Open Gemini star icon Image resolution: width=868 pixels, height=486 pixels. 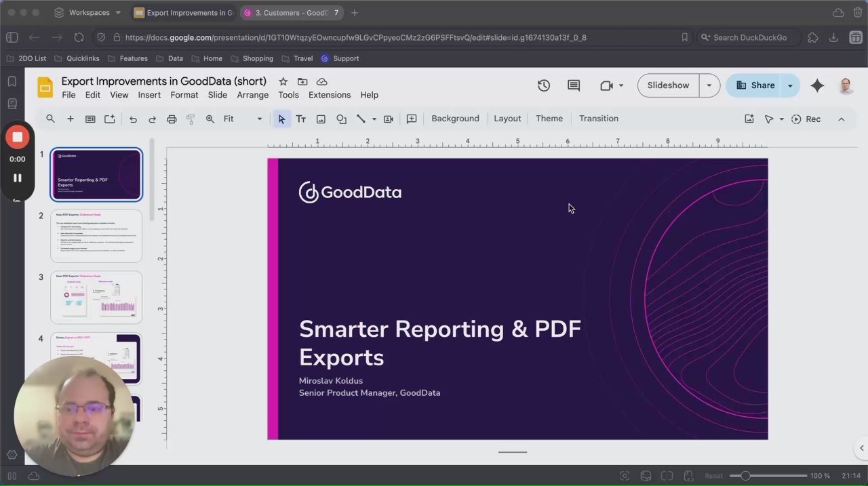817,85
